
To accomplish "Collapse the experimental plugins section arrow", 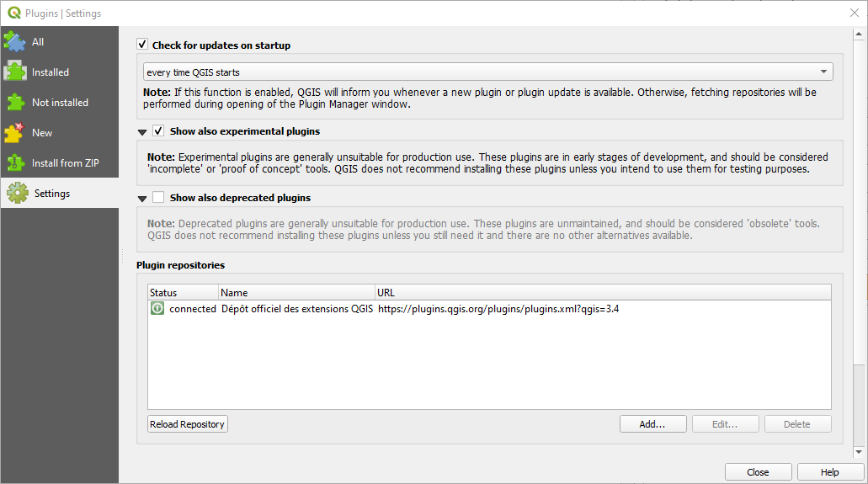I will (142, 132).
